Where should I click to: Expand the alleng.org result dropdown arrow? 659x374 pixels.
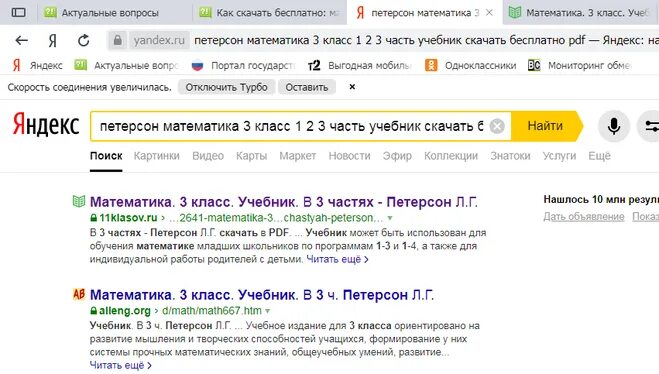pyautogui.click(x=267, y=311)
